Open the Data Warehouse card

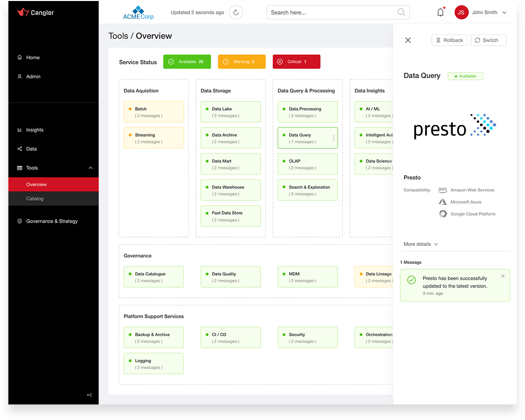tap(230, 190)
